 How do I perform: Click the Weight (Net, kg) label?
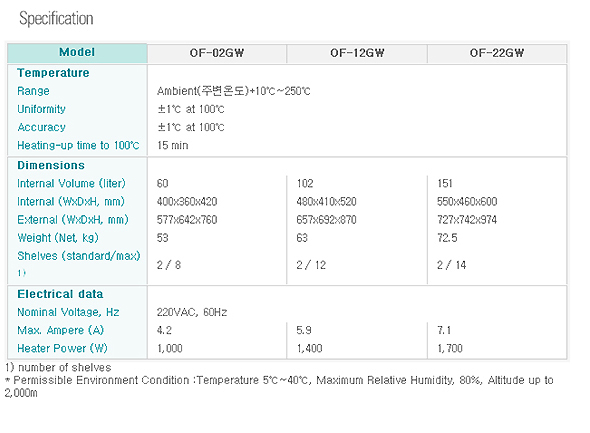click(x=58, y=238)
